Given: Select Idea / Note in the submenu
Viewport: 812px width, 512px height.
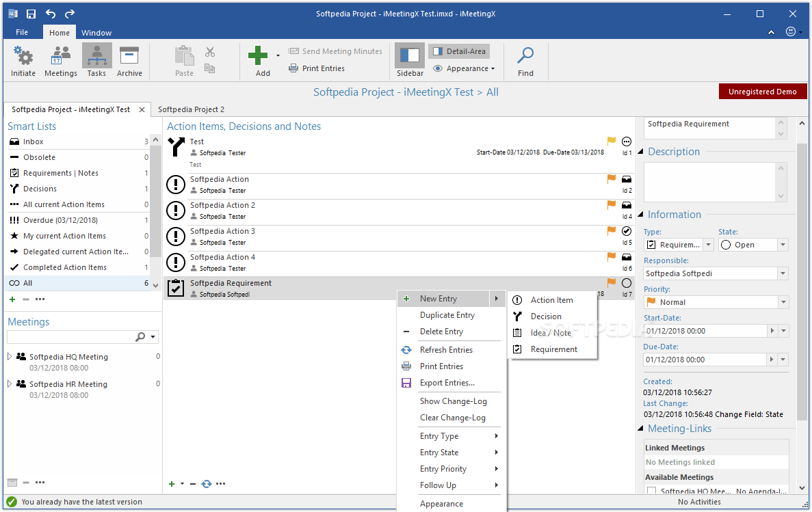Looking at the screenshot, I should [x=551, y=333].
